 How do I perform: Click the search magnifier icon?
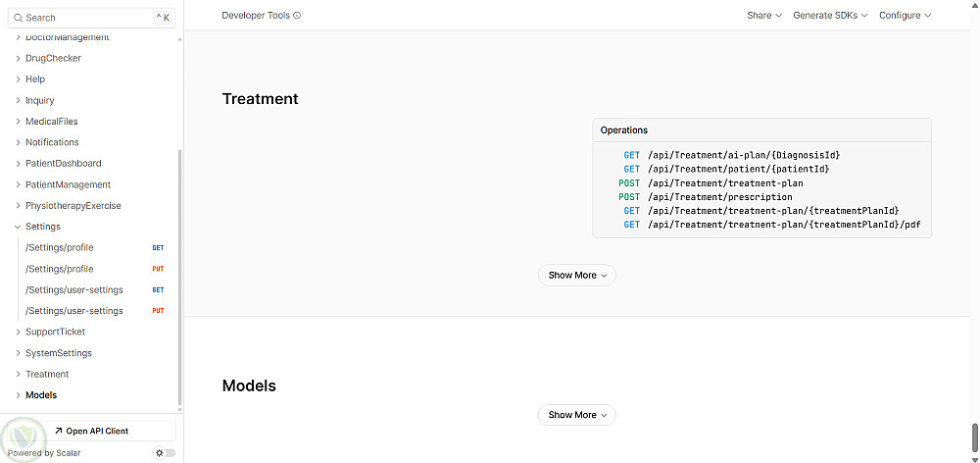(18, 18)
